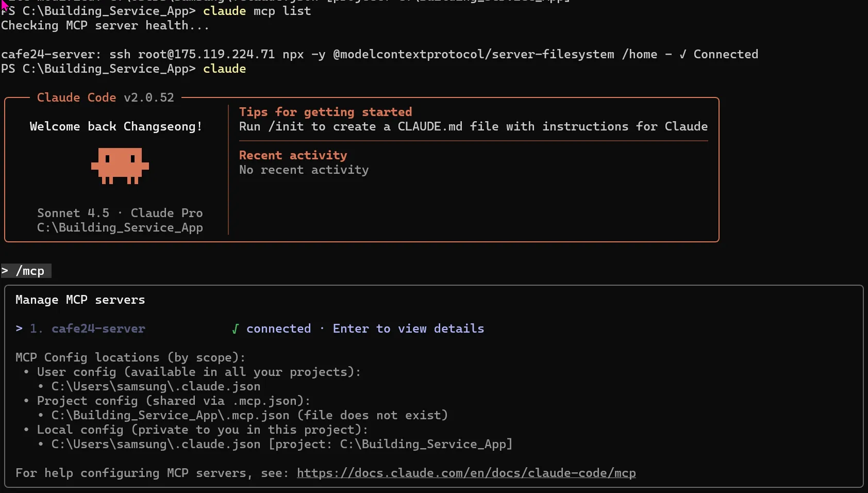
Task: Click the Enter to view details text
Action: tap(408, 329)
